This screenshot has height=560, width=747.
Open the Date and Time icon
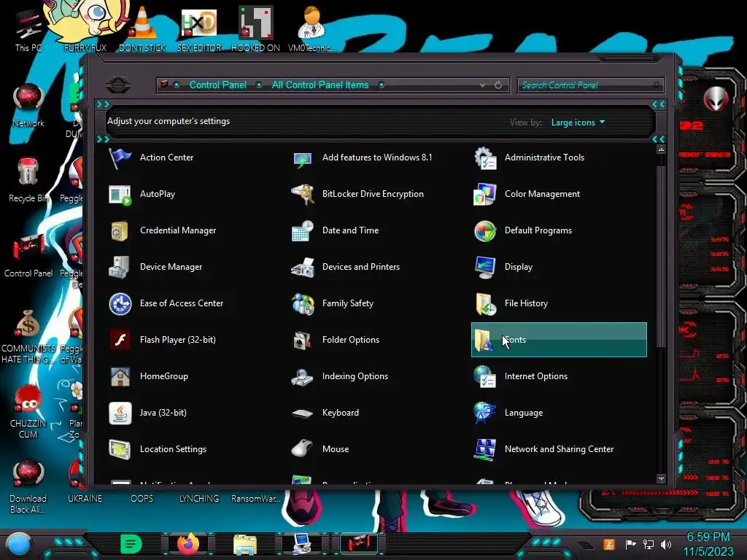tap(302, 231)
